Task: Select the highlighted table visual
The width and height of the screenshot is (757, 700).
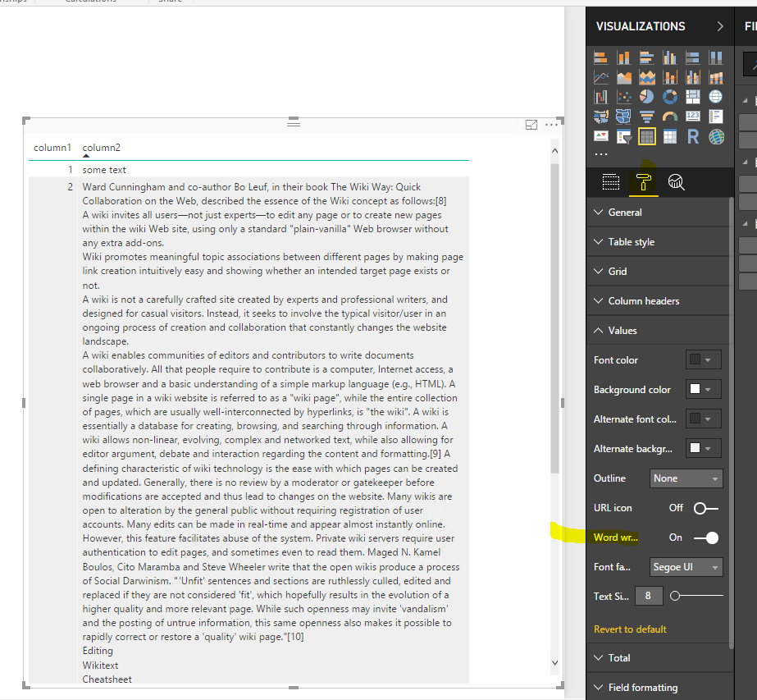Action: point(647,137)
